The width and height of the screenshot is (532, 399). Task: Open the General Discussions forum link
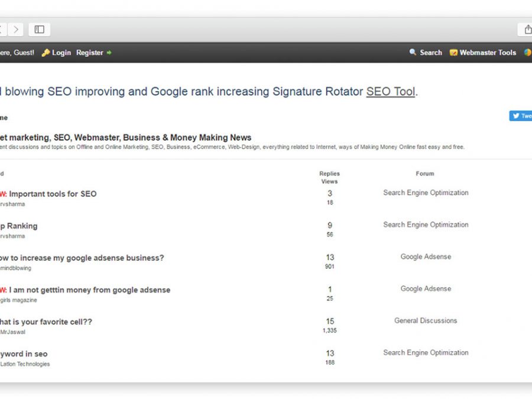pos(426,320)
